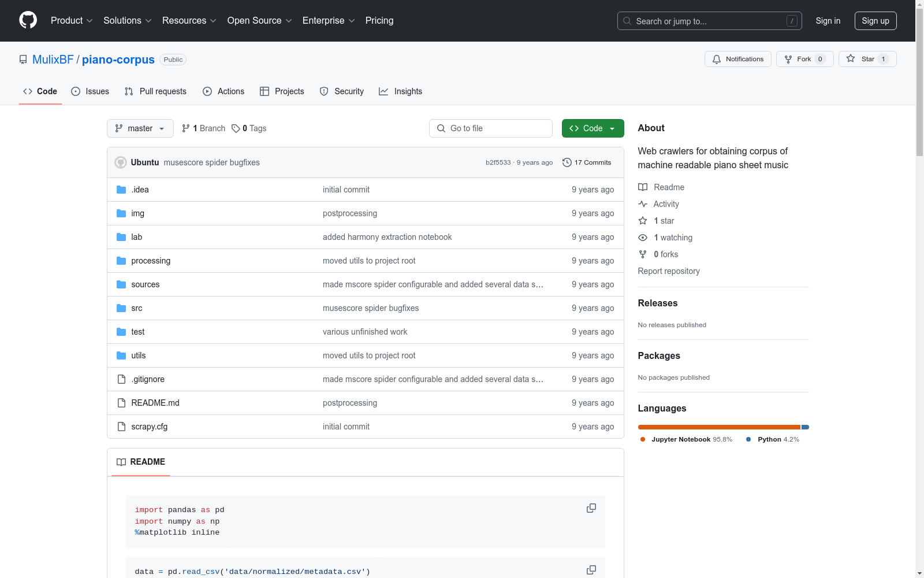Open the .idea folder icon
This screenshot has height=578, width=924.
coord(121,190)
